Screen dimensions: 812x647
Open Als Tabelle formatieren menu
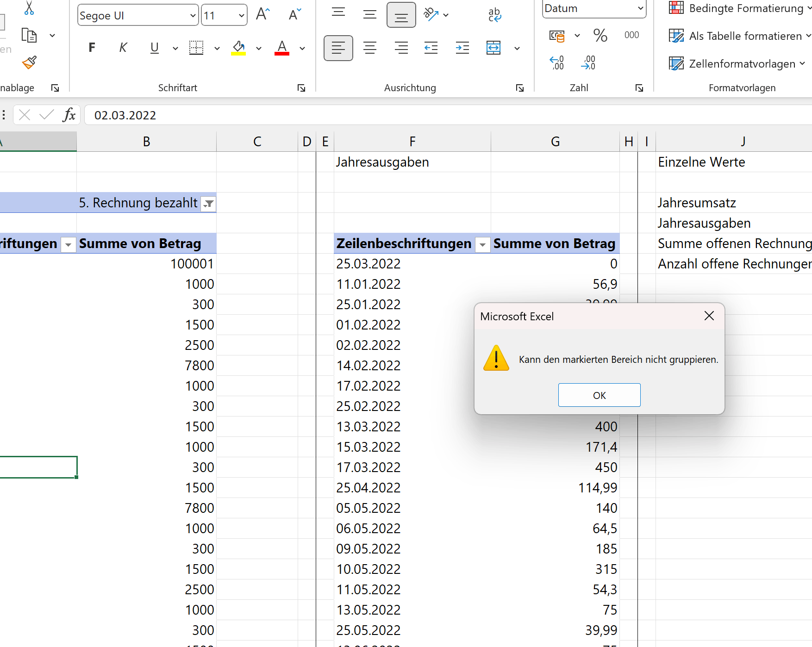tap(740, 36)
